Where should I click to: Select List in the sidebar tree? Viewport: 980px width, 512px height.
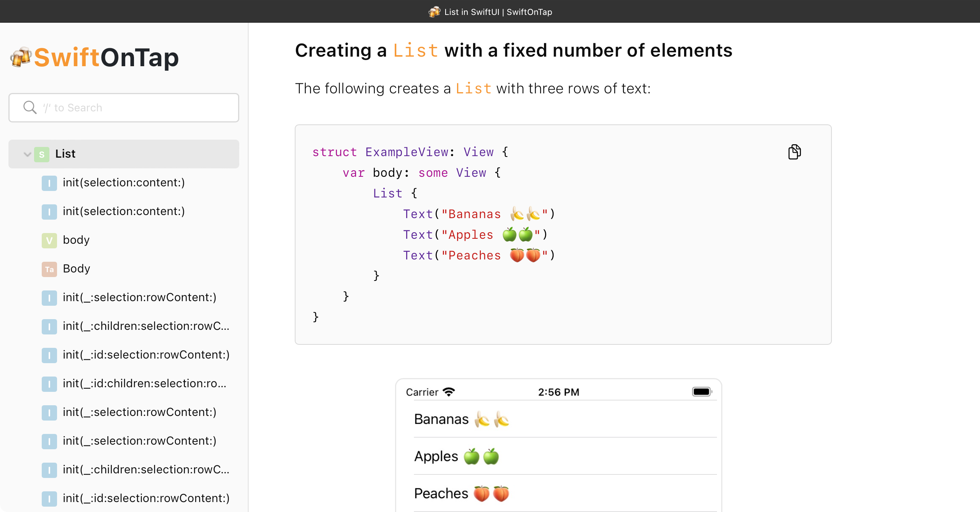click(x=65, y=154)
